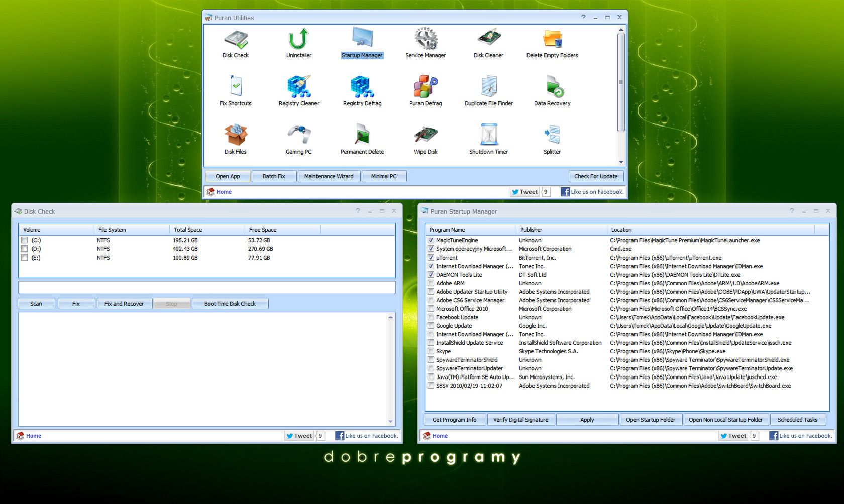Enable Facebook Update startup checkbox
The image size is (844, 504).
point(431,317)
